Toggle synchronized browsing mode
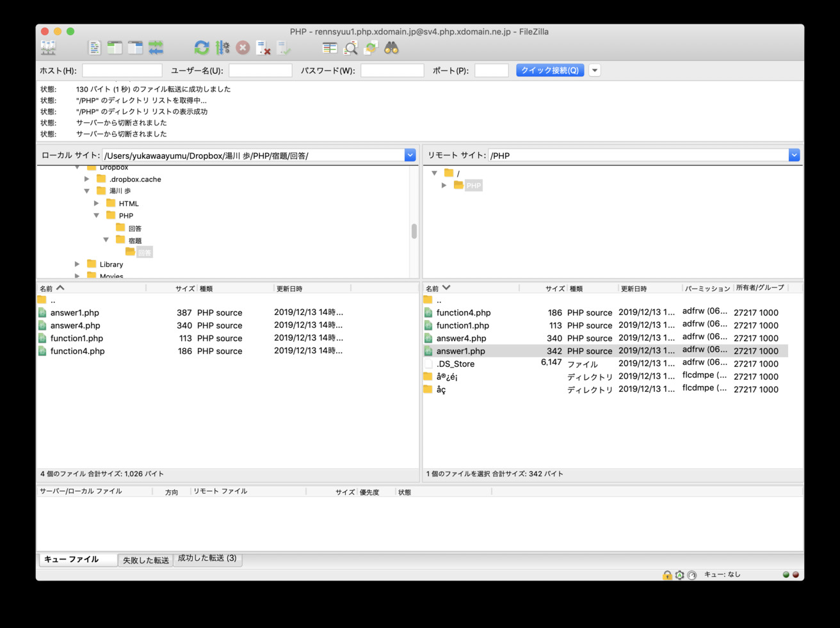 pyautogui.click(x=370, y=47)
